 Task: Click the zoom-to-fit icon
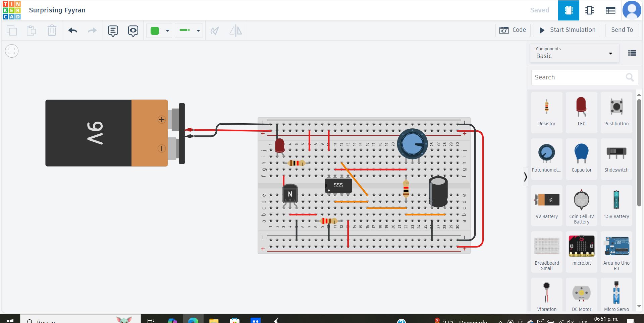pyautogui.click(x=12, y=51)
